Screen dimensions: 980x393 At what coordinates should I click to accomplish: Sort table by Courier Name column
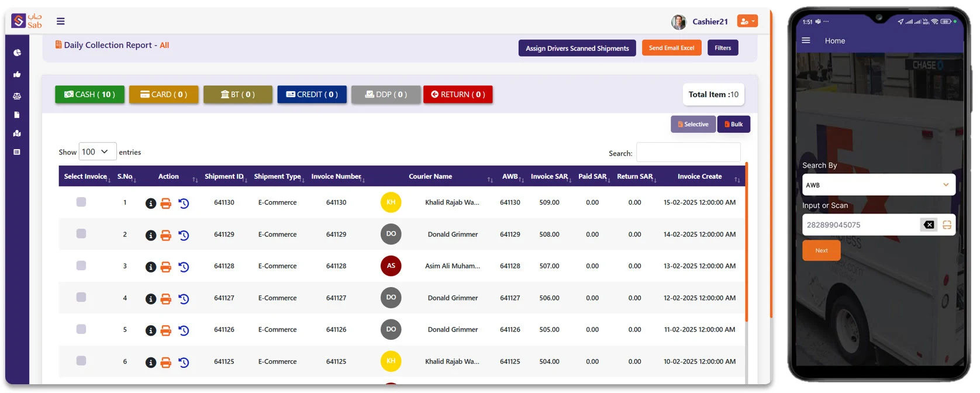tap(430, 176)
